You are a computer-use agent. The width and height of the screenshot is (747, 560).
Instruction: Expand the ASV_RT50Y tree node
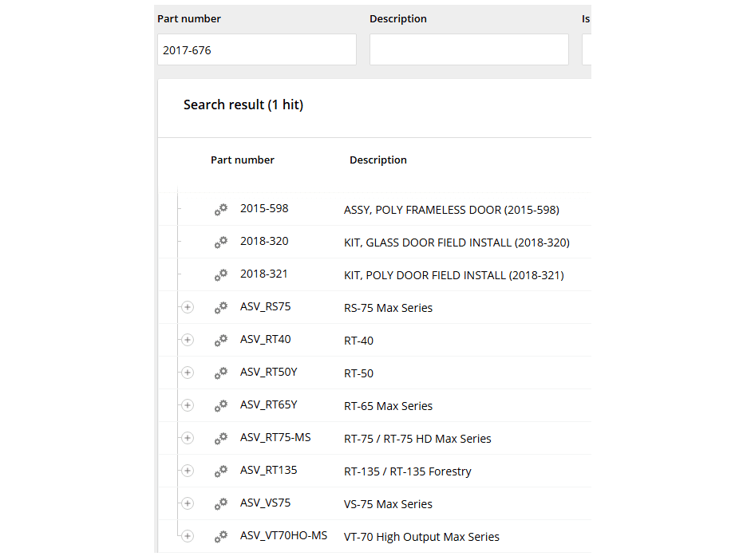[x=188, y=373]
